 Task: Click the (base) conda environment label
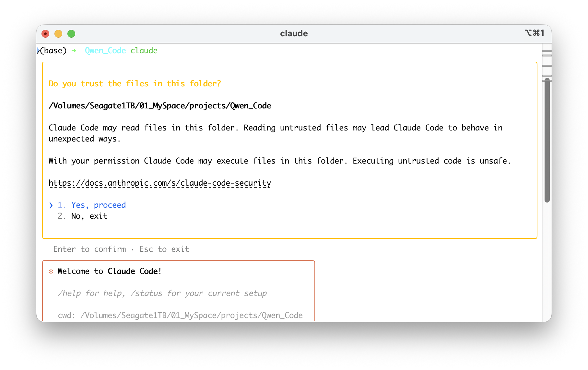point(54,50)
